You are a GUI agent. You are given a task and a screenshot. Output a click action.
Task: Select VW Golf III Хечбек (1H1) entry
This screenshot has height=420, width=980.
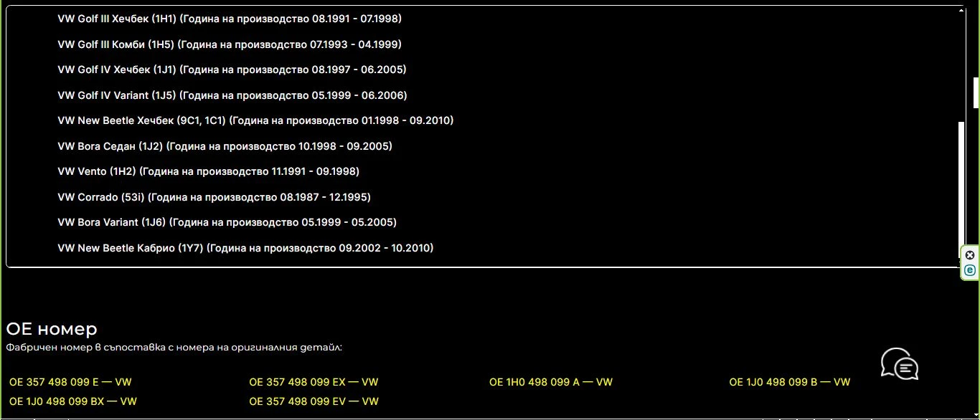[230, 19]
